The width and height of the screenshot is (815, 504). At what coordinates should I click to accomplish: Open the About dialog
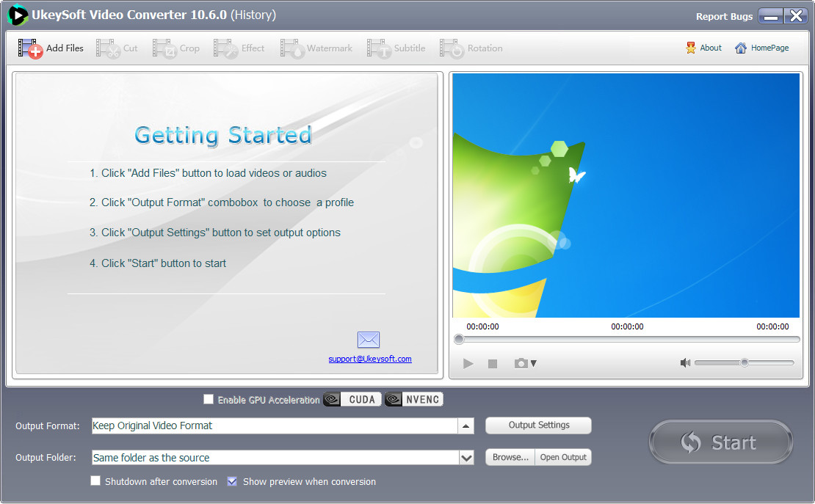[x=704, y=48]
